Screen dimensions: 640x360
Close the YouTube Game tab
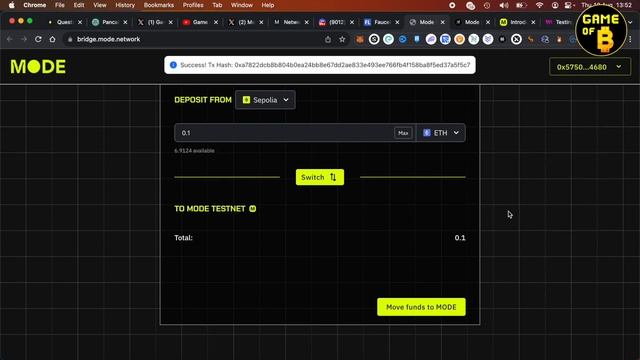216,22
